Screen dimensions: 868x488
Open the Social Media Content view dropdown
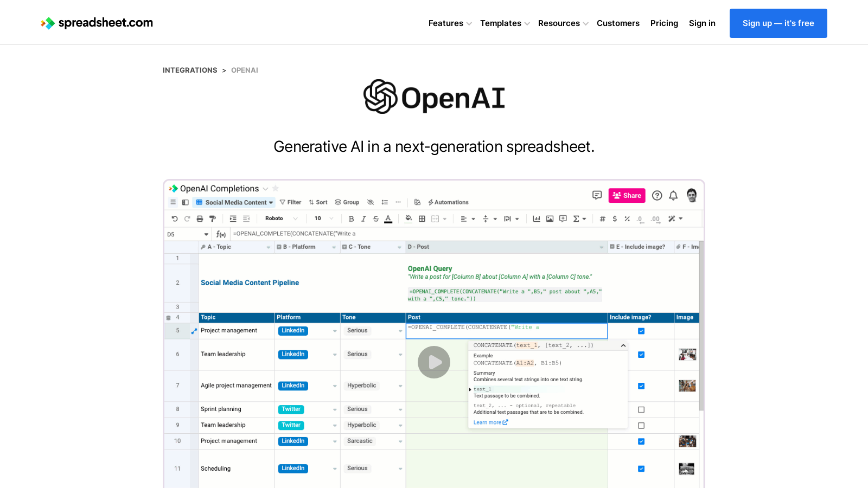coord(234,202)
